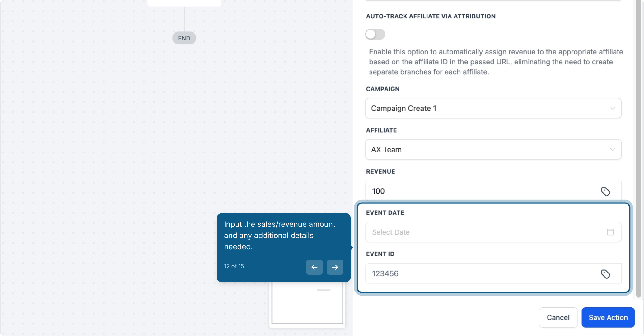Click the Cancel button
The height and width of the screenshot is (336, 644).
558,317
